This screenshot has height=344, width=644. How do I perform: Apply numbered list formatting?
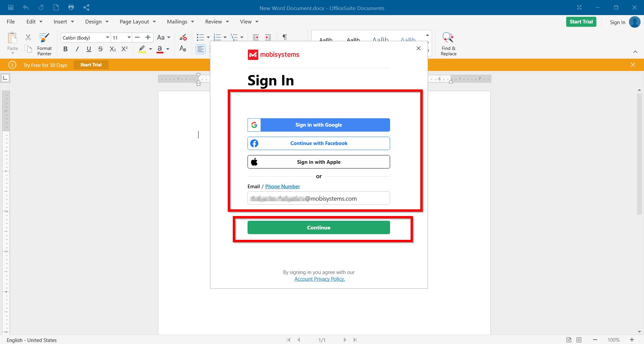(217, 37)
